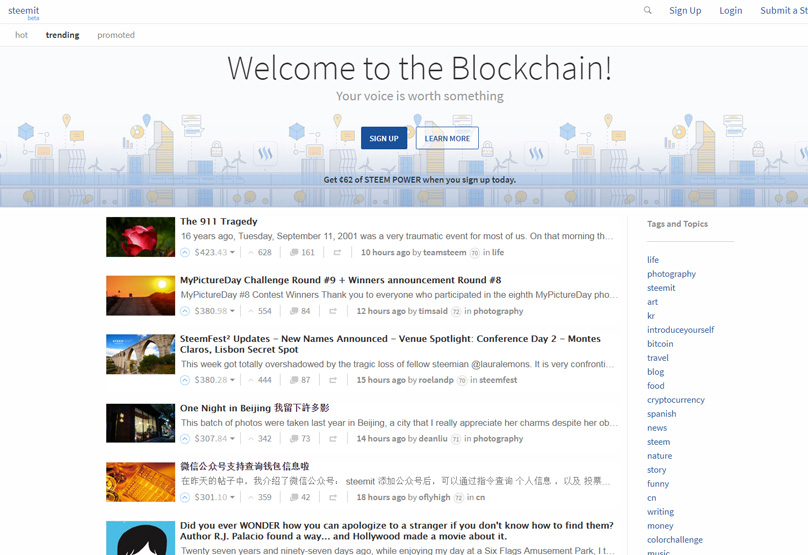This screenshot has width=808, height=555.
Task: Switch to the promoted tab
Action: [x=116, y=35]
